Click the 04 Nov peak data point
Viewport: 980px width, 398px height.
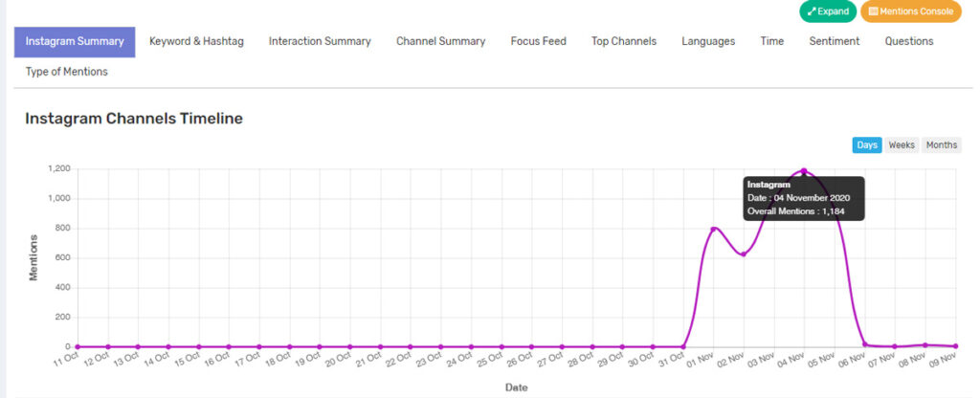tap(804, 171)
